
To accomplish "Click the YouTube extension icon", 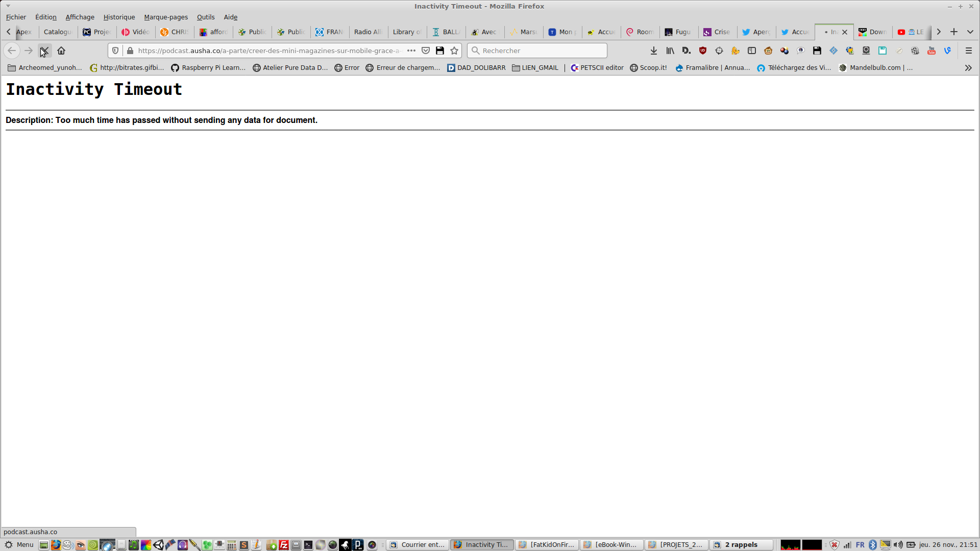I will [x=931, y=51].
